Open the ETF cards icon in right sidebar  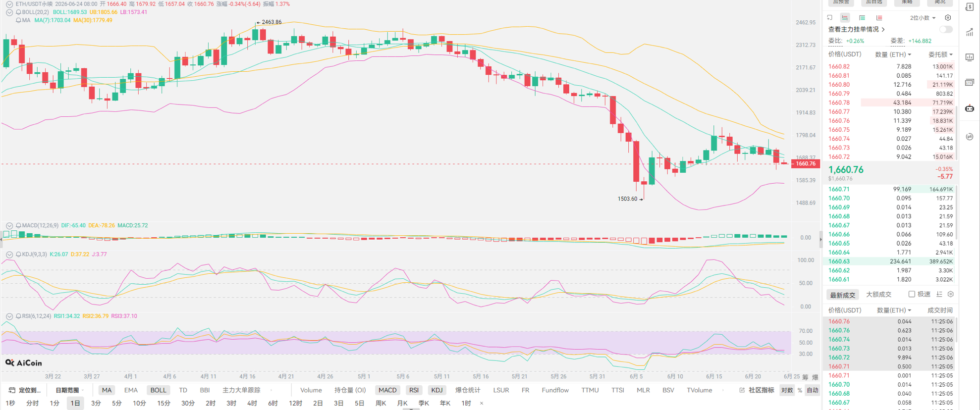(x=970, y=82)
